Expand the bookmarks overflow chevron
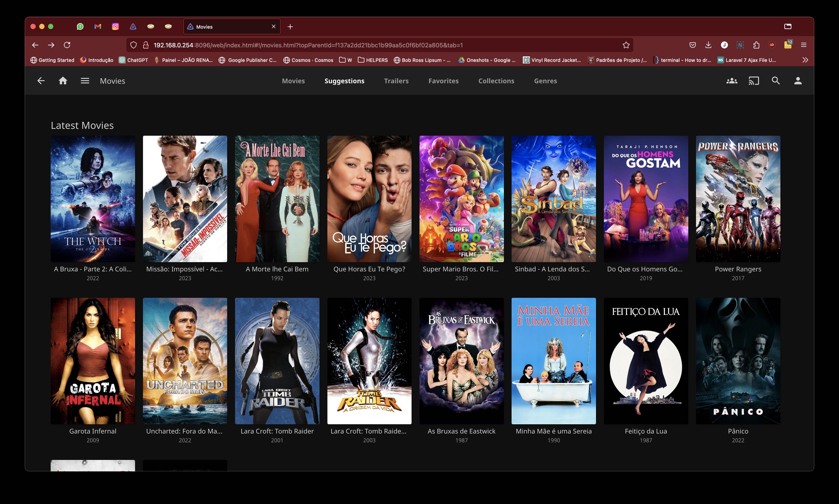The image size is (839, 504). pos(805,60)
